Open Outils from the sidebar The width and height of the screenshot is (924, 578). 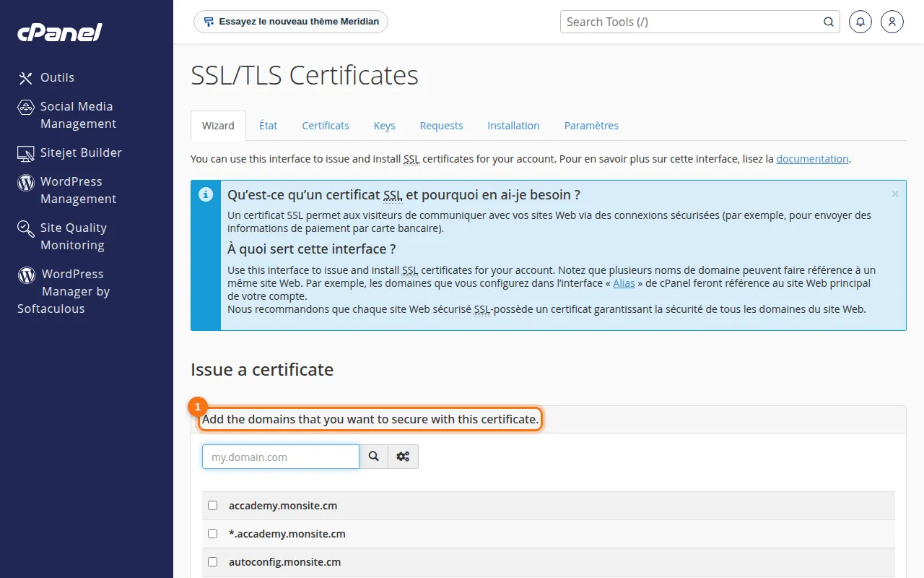[x=46, y=77]
